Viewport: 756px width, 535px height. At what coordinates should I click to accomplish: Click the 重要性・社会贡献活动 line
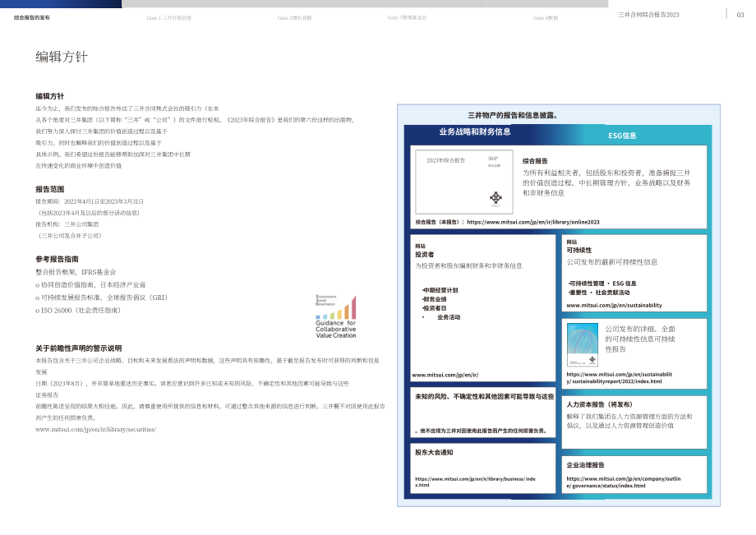tap(599, 293)
